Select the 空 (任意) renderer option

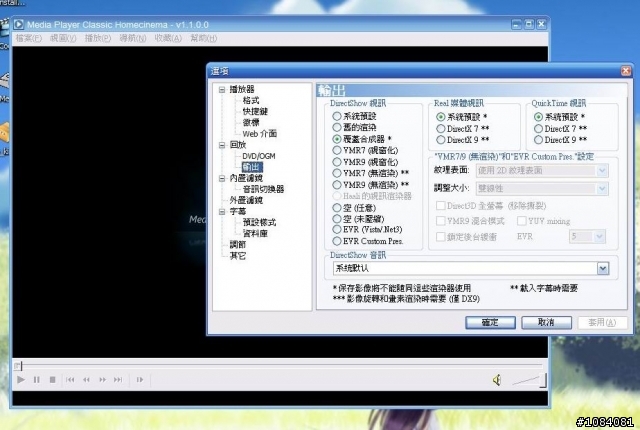337,208
